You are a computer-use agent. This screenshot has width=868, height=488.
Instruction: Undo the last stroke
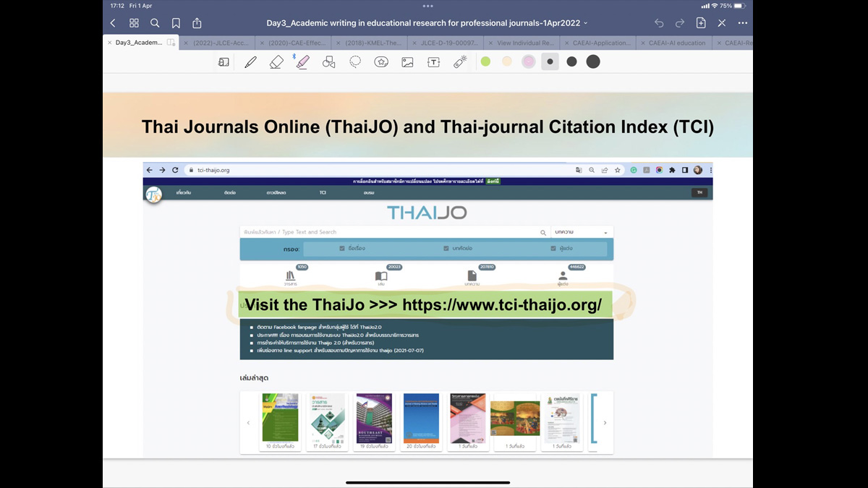(x=659, y=23)
